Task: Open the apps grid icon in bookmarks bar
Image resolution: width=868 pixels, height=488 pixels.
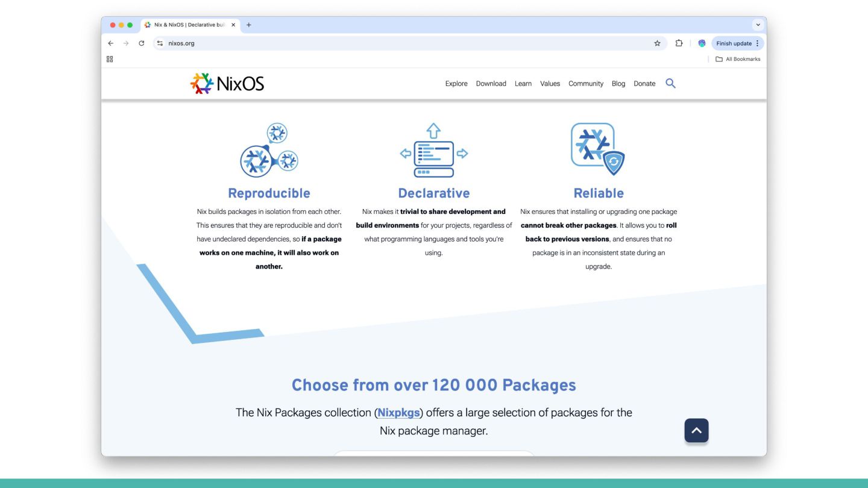Action: (110, 59)
